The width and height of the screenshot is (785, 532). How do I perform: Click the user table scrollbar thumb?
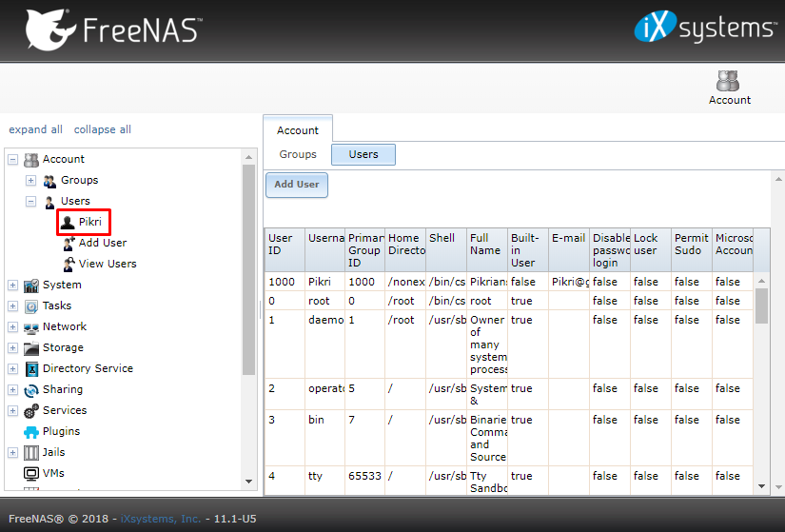click(761, 306)
